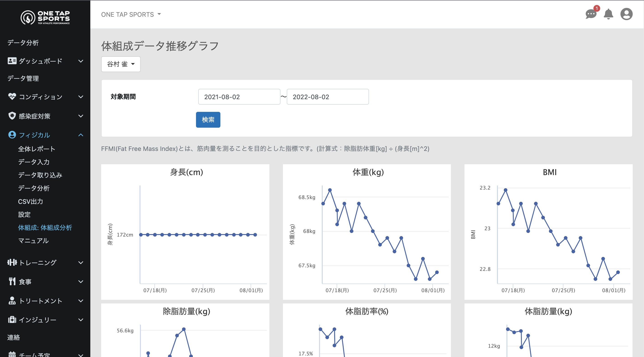The height and width of the screenshot is (357, 644).
Task: Open 連絡 in the sidebar
Action: point(14,338)
